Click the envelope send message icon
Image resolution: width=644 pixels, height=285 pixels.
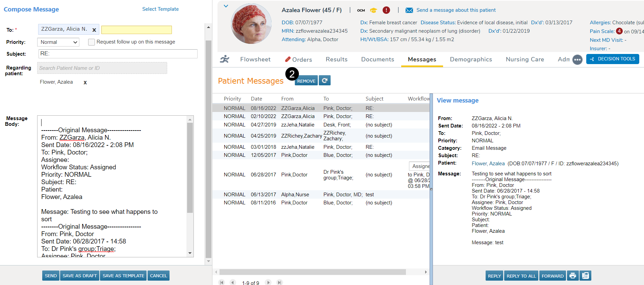coord(409,10)
